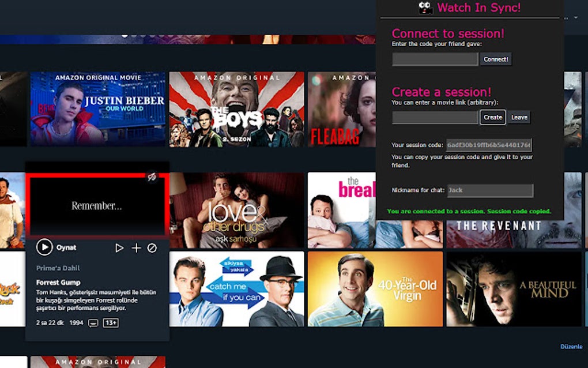This screenshot has width=588, height=368.
Task: Open the 40-Year-Old Virgin thumbnail
Action: 375,288
